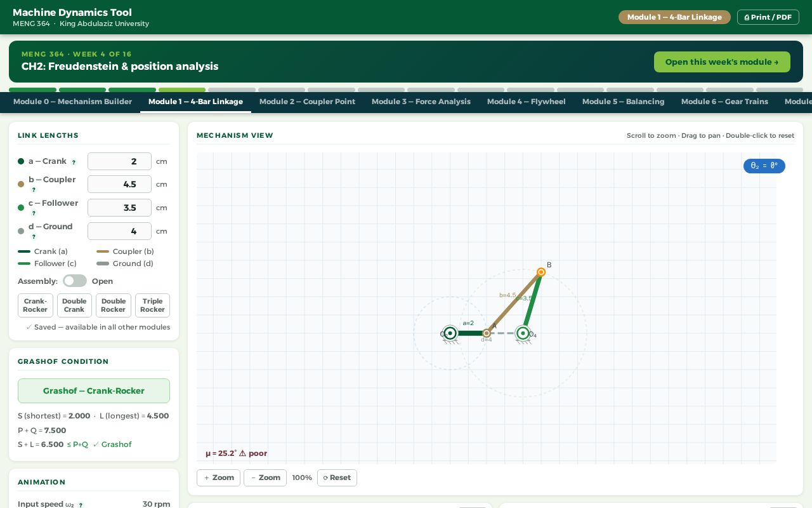Select the O₄ follower ground pivot
The width and height of the screenshot is (812, 508).
point(523,333)
